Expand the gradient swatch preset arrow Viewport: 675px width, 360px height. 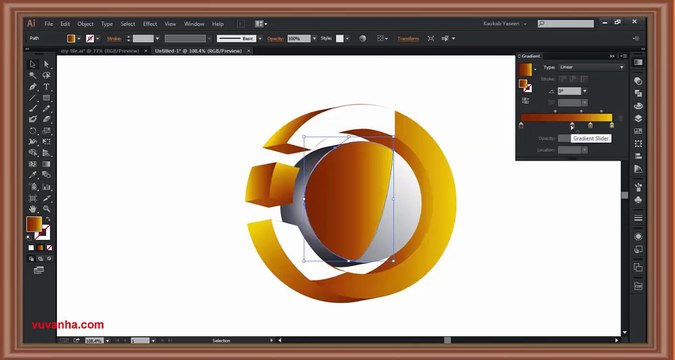536,69
